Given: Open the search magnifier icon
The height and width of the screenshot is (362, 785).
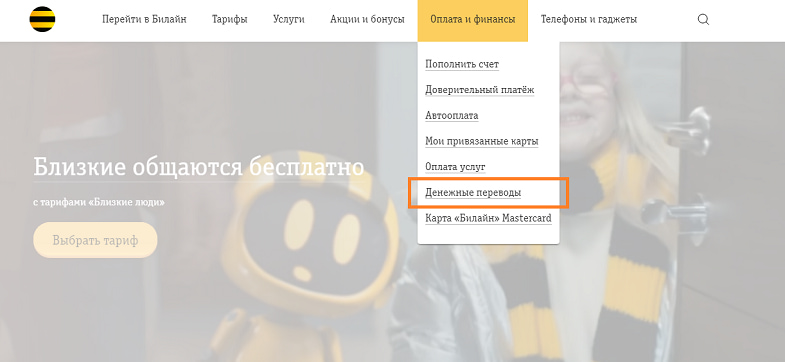Looking at the screenshot, I should 703,20.
